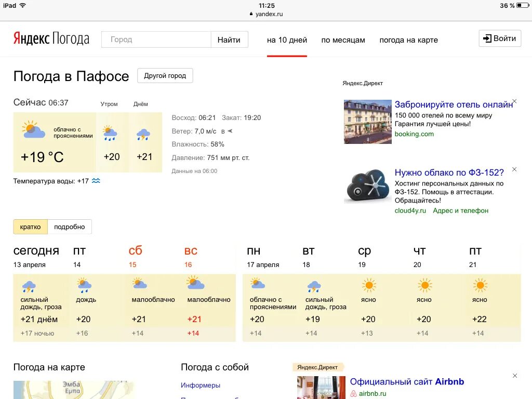
Task: Click the Airbnb room ad thumbnail
Action: 321,388
